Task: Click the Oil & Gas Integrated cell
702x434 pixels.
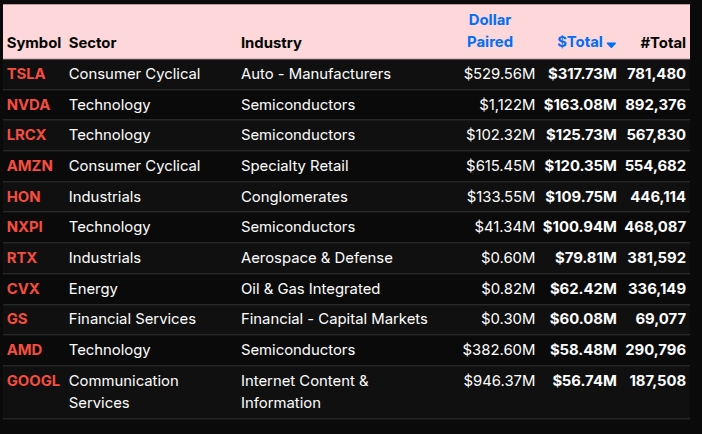Action: tap(310, 289)
